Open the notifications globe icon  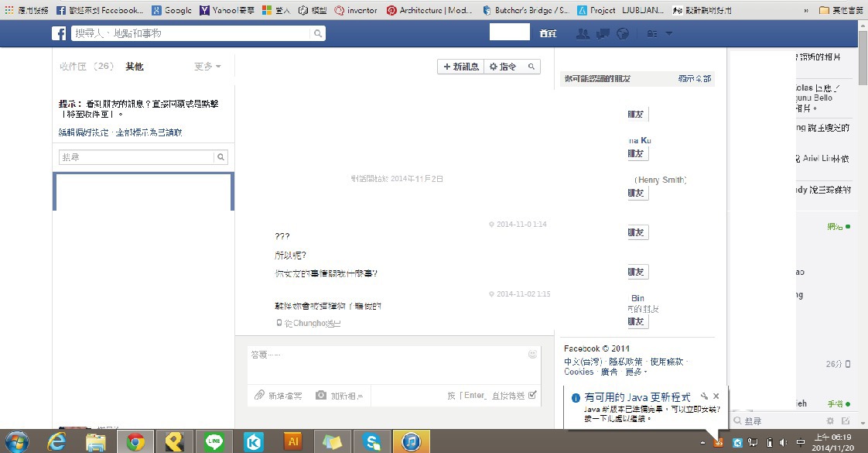623,34
